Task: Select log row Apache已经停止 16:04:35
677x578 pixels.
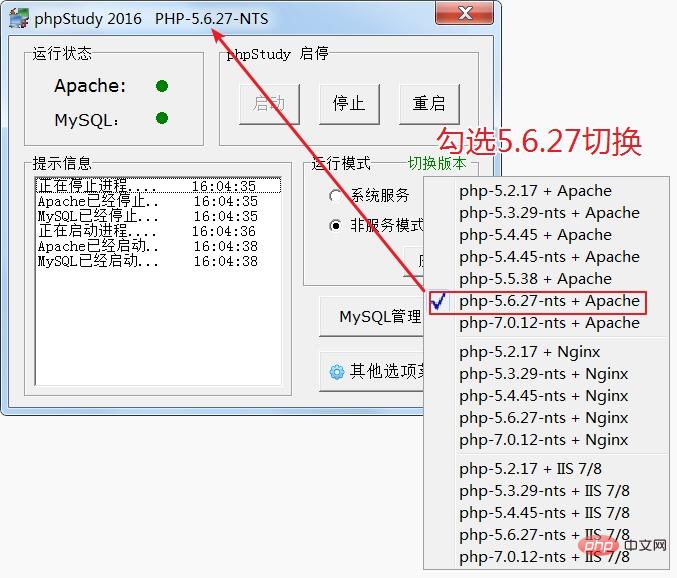Action: (158, 201)
